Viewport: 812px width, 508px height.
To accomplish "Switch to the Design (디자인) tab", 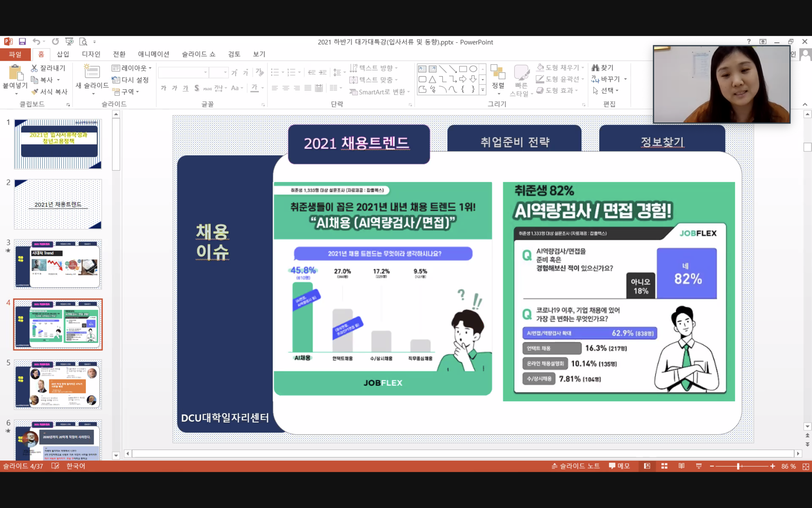I will 91,54.
